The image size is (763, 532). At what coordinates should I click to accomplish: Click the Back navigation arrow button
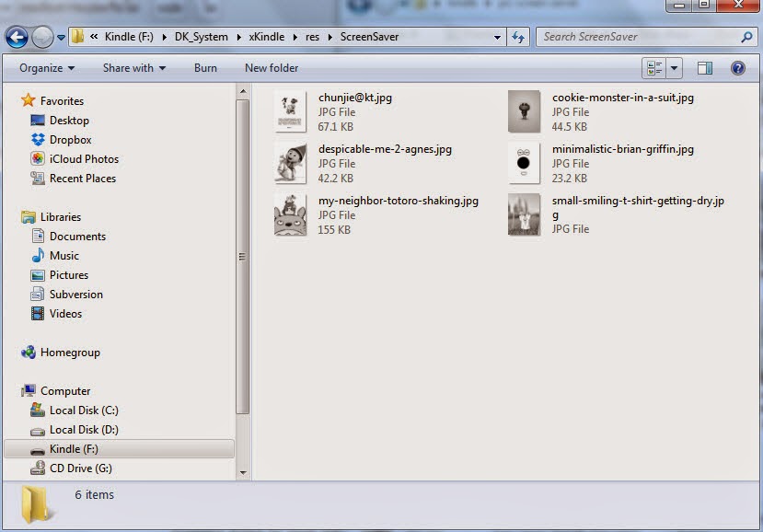pos(17,37)
